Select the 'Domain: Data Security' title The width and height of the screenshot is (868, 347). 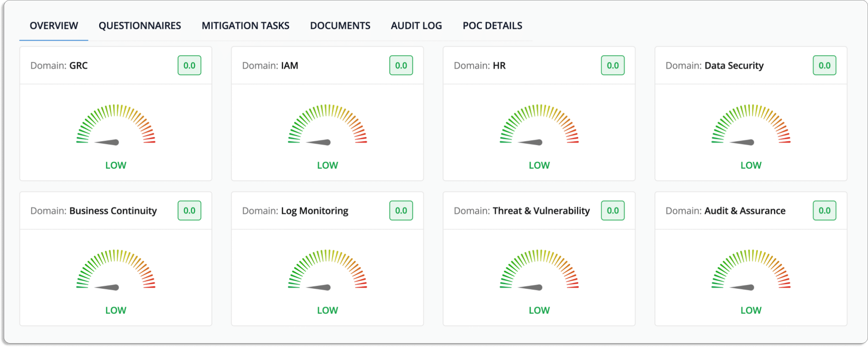[715, 66]
